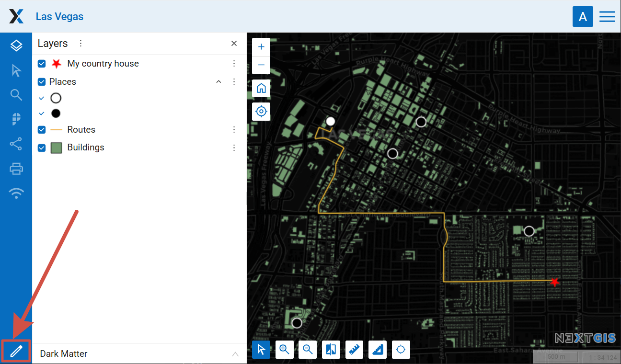Return map to home extent
Viewport: 621px width, 364px height.
(x=261, y=89)
